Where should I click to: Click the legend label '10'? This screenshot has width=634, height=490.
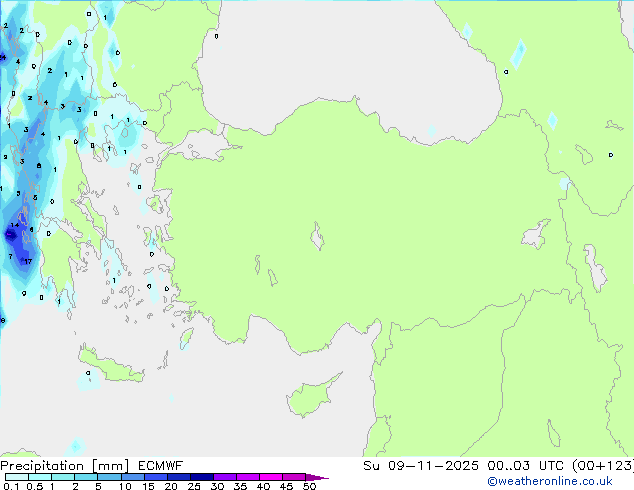click(x=125, y=486)
